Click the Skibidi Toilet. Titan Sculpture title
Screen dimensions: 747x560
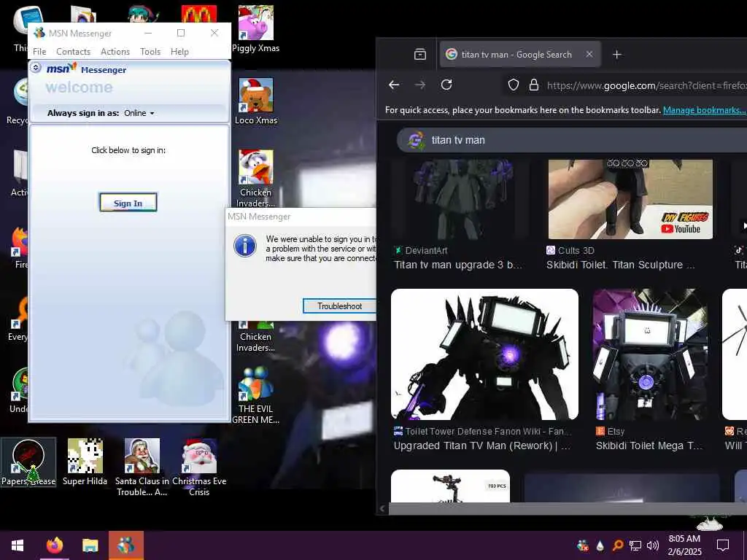[x=620, y=265]
